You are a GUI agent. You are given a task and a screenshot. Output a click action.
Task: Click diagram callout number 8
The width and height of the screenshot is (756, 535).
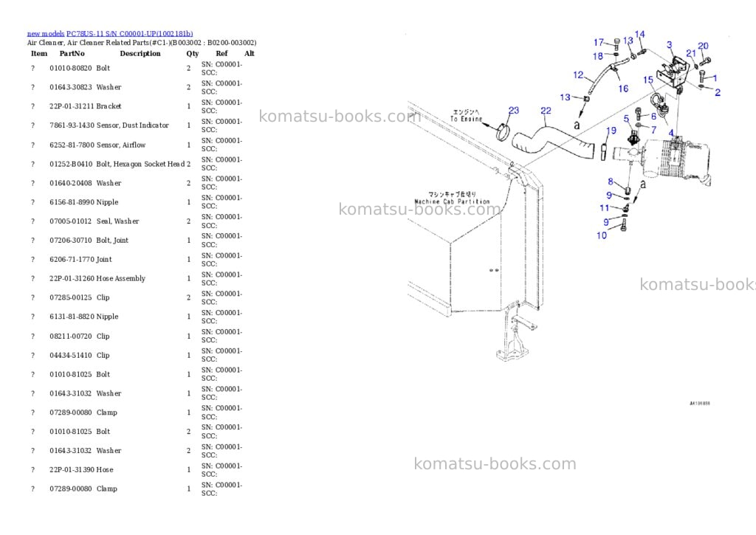[x=611, y=182]
